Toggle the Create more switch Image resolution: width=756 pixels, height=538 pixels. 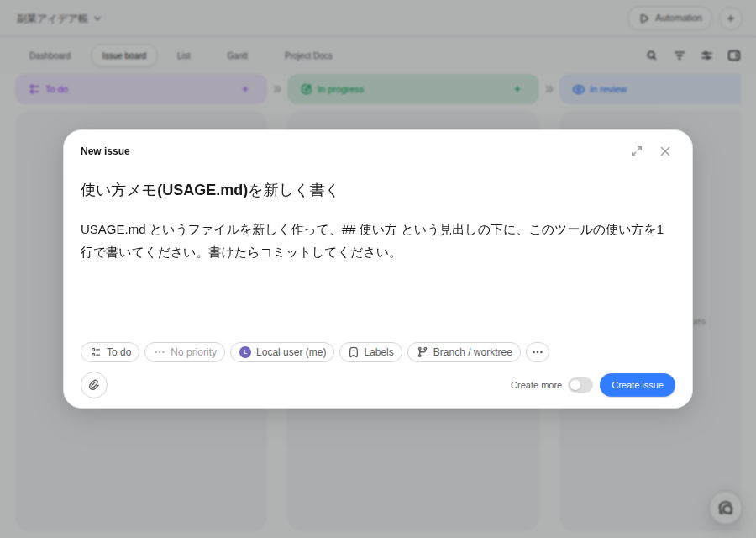coord(580,385)
